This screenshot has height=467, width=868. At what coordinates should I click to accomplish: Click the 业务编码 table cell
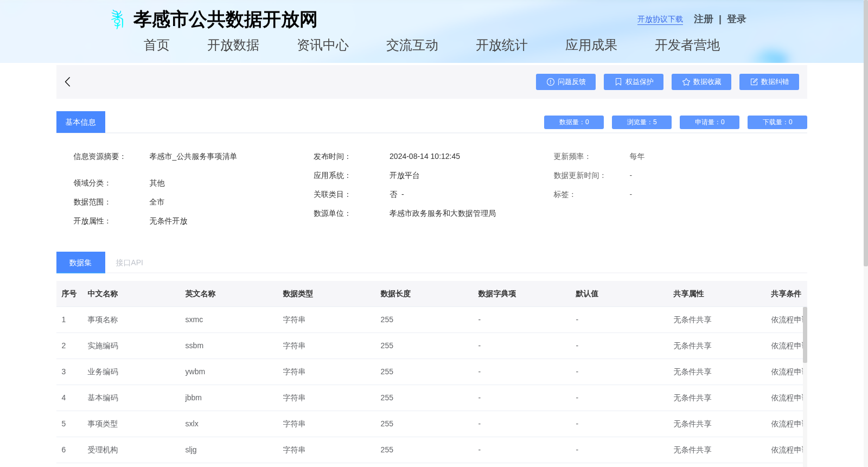pos(103,372)
